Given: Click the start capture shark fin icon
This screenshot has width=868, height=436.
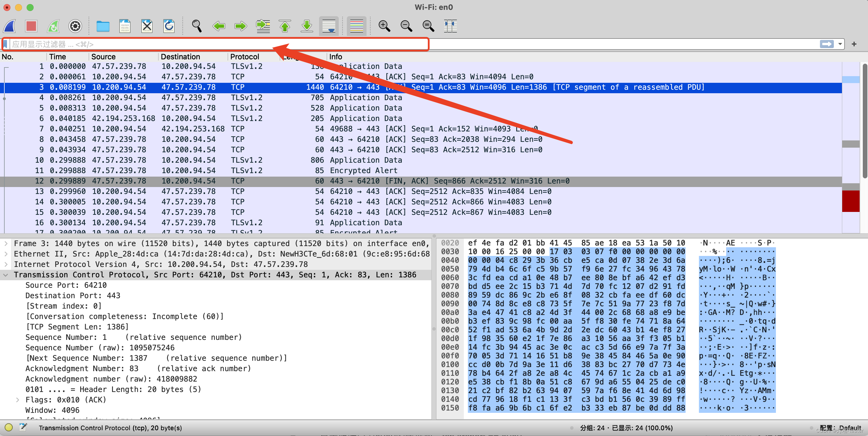Looking at the screenshot, I should tap(10, 26).
